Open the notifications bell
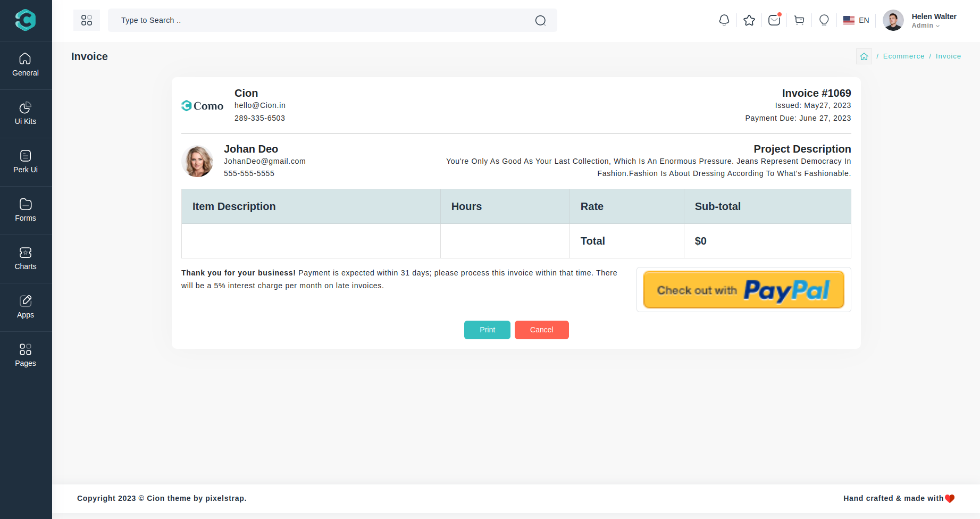This screenshot has width=980, height=519. tap(724, 20)
